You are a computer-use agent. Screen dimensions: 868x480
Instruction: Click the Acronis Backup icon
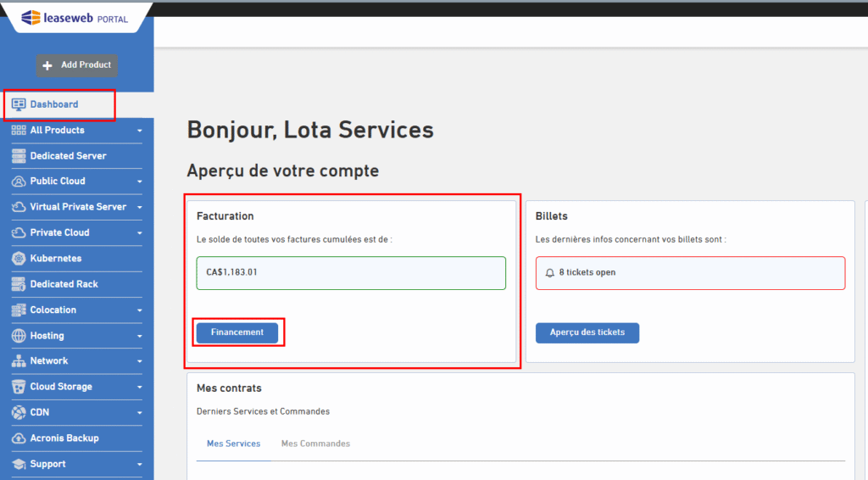click(x=19, y=438)
